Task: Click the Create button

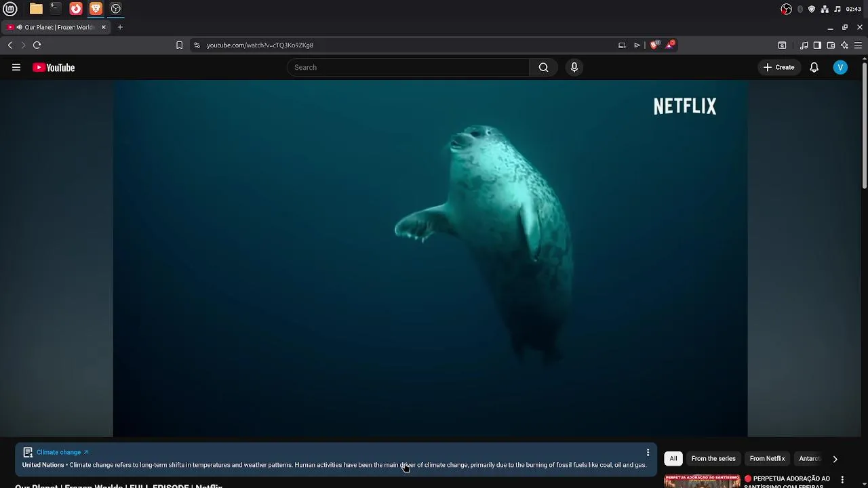Action: coord(778,67)
